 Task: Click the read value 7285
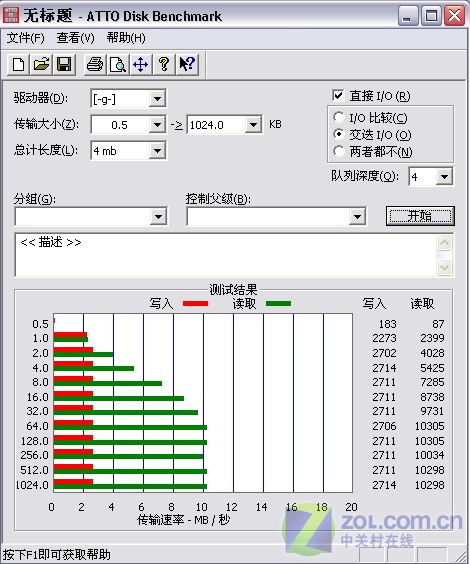tap(432, 382)
